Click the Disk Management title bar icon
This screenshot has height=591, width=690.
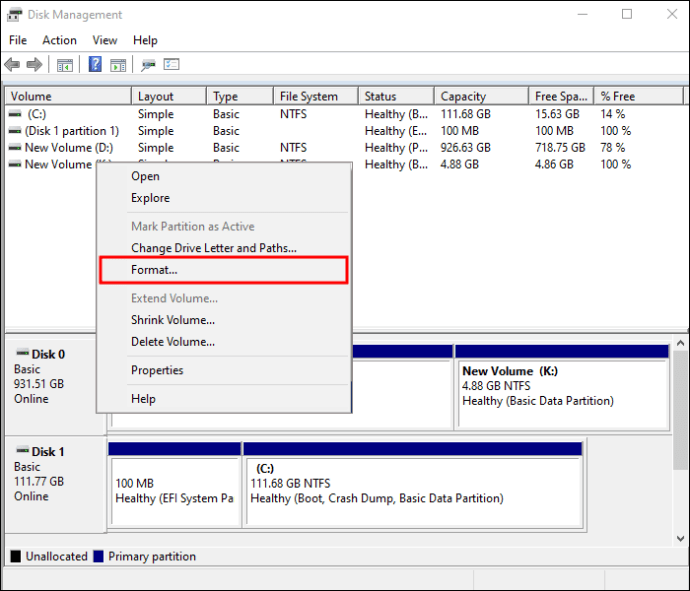[x=15, y=15]
